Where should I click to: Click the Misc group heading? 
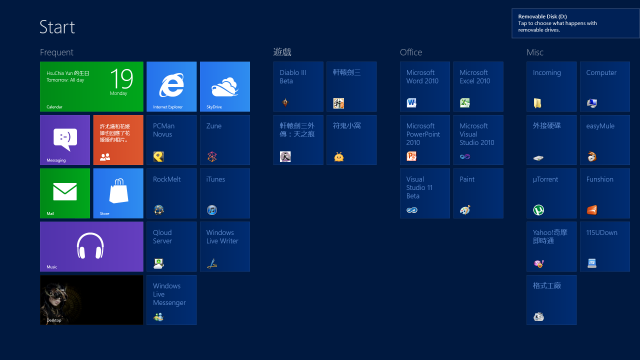(535, 52)
